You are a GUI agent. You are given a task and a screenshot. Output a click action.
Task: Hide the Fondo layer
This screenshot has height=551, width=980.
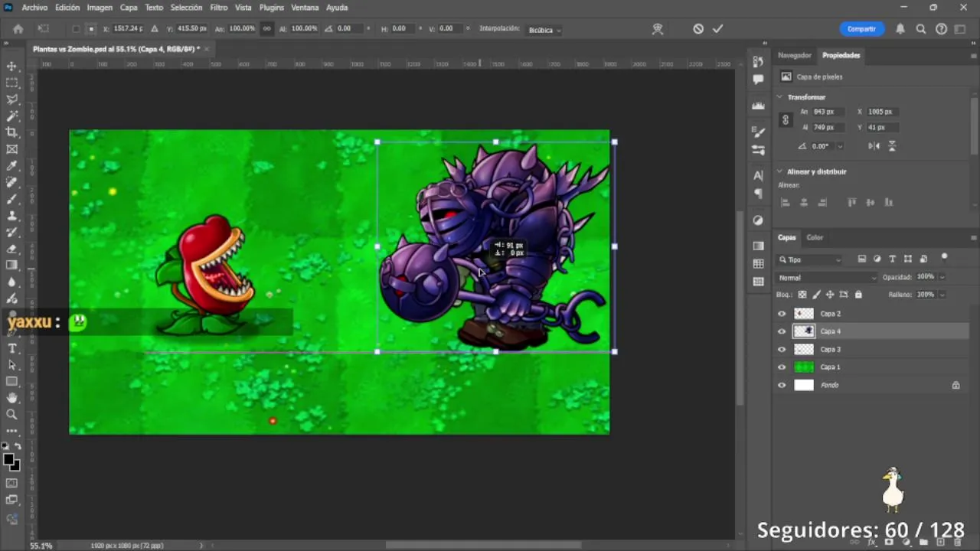pos(782,385)
